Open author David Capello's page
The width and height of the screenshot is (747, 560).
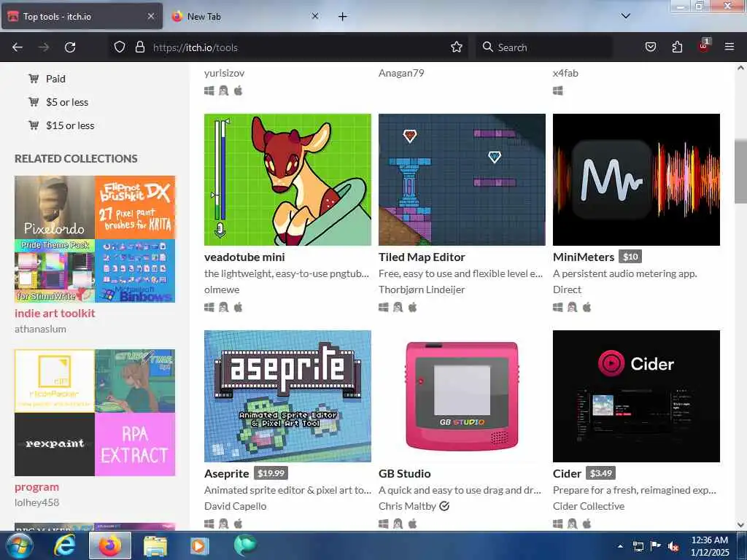pos(236,506)
